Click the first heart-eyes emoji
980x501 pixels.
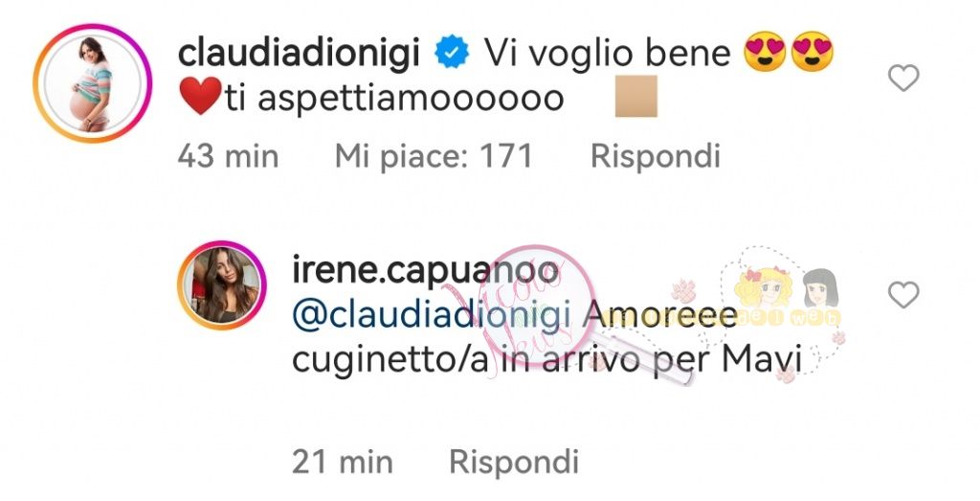(x=765, y=52)
